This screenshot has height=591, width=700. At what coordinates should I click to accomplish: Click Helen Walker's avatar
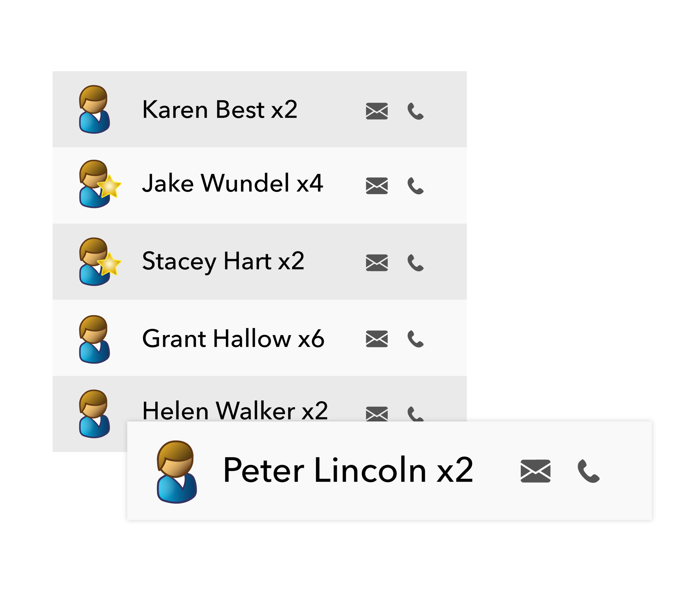(94, 414)
